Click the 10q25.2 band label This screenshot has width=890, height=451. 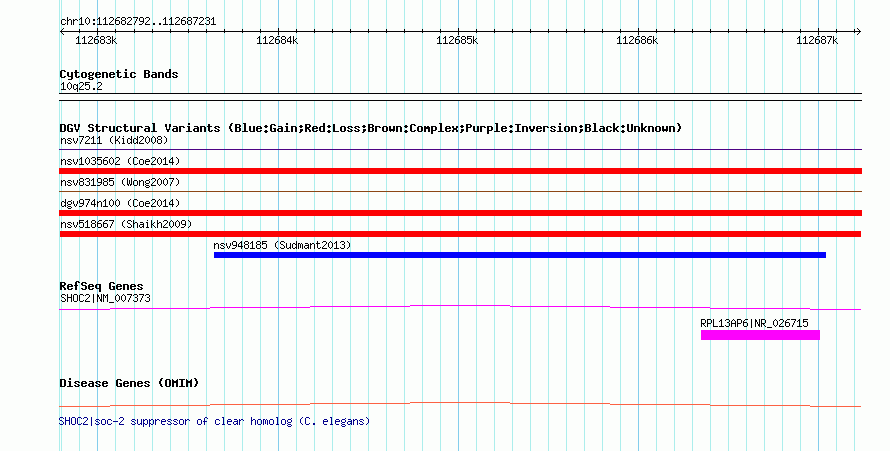pos(81,86)
